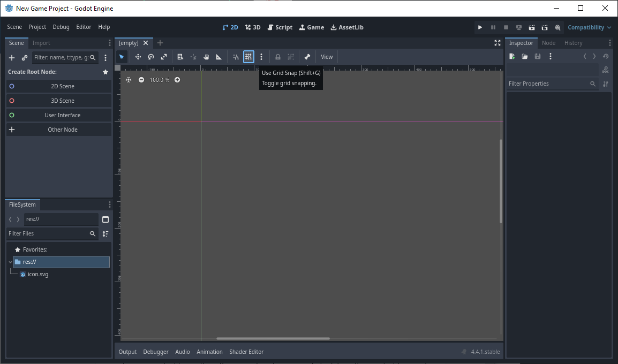Open the Debug menu
618x364 pixels.
[x=61, y=27]
